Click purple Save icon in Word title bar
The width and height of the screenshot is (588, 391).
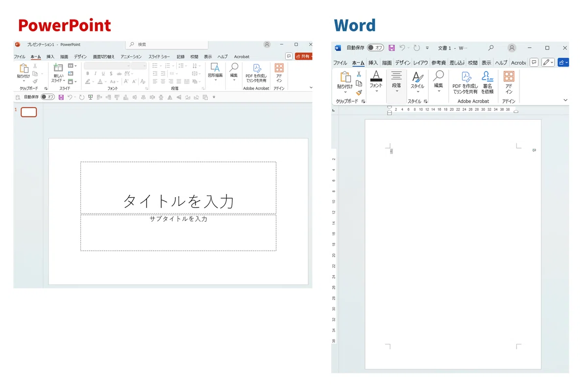392,48
